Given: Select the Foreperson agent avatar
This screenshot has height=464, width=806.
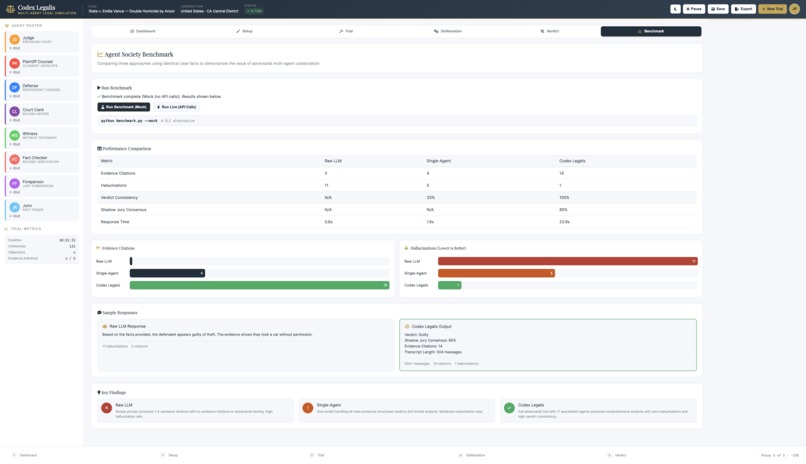Looking at the screenshot, I should pos(14,183).
